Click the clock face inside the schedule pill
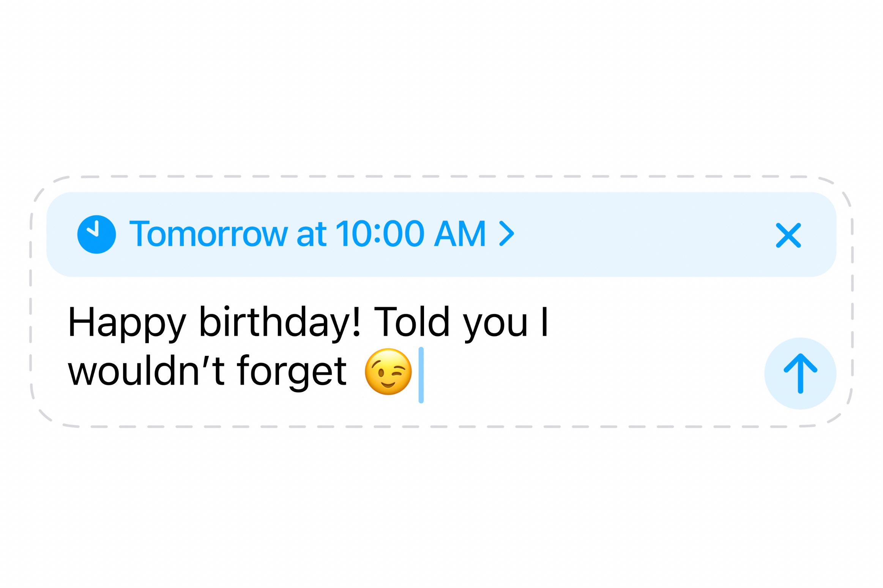 pos(96,234)
